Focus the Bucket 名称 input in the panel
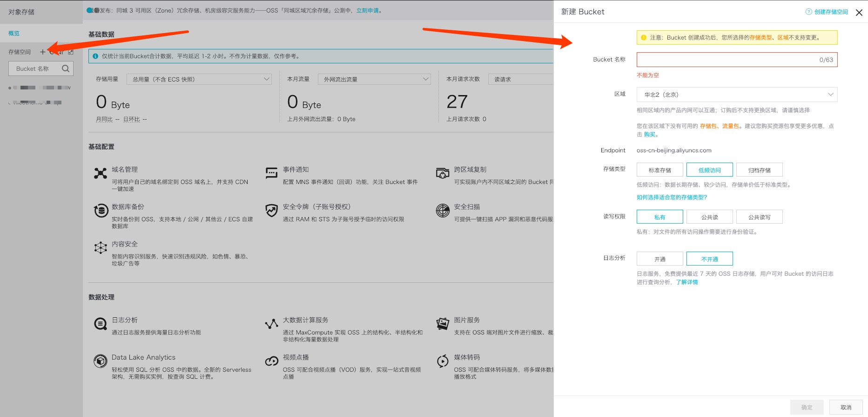The width and height of the screenshot is (868, 417). point(737,60)
